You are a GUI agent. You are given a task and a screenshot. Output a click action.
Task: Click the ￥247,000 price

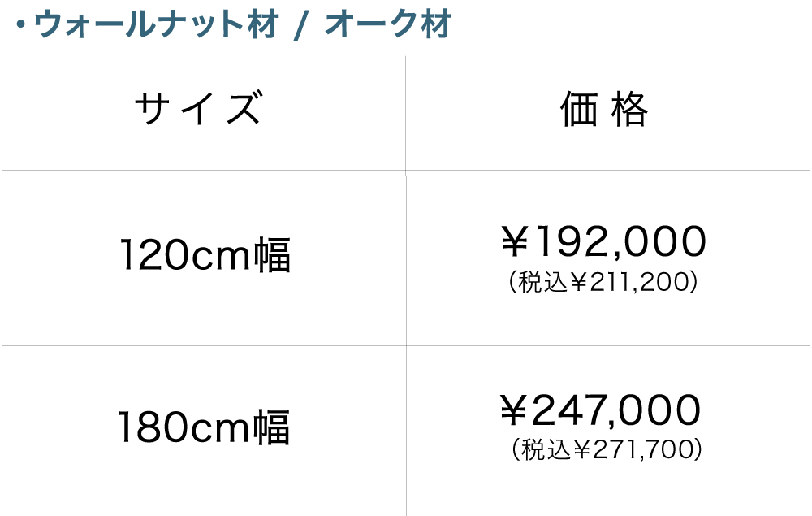tap(600, 411)
